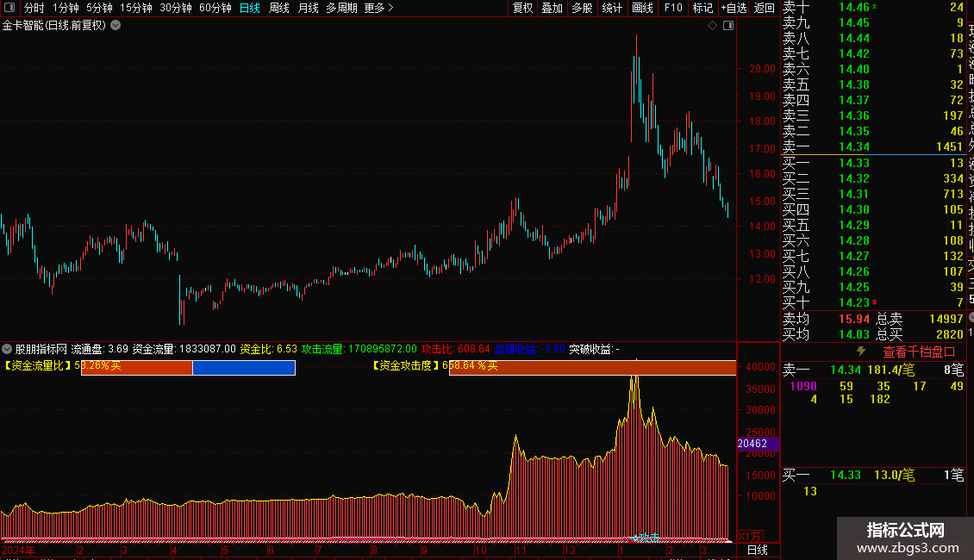
Task: Select the 卖十 order row at 14.46
Action: point(873,7)
